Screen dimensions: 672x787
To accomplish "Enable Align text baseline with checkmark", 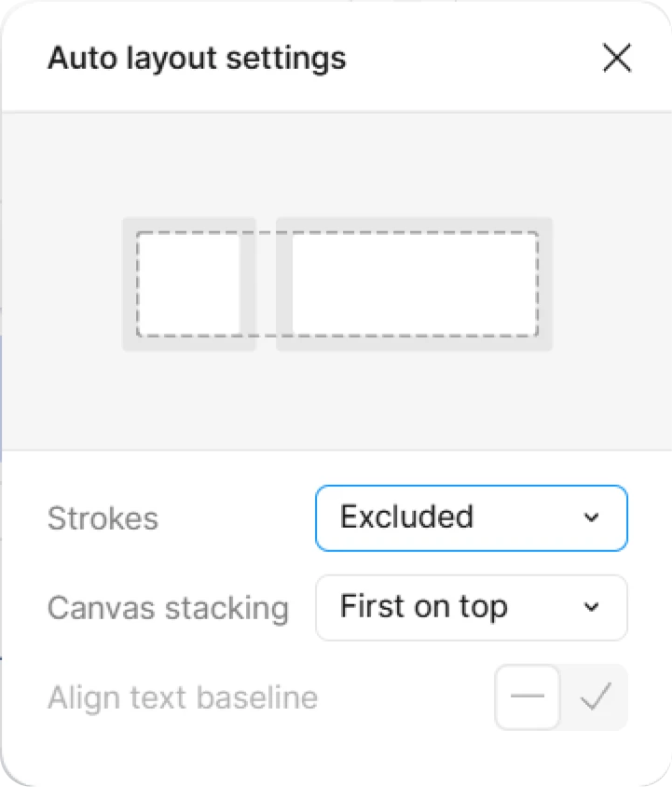I will click(x=594, y=697).
